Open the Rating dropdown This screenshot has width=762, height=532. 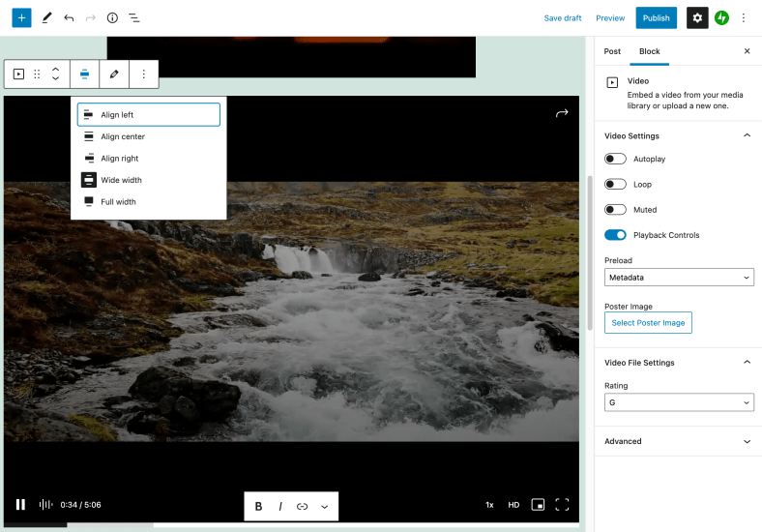coord(679,402)
